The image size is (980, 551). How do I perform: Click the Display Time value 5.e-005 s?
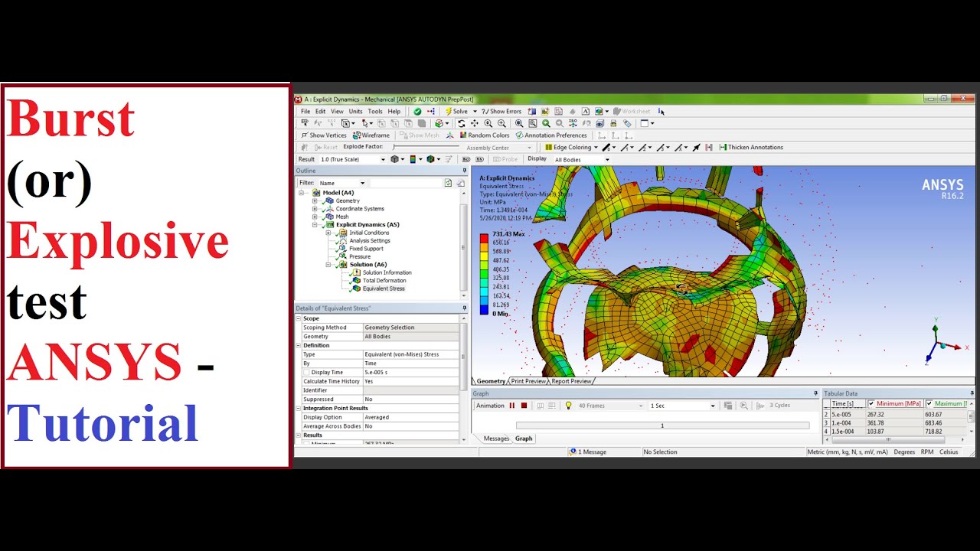coord(410,373)
